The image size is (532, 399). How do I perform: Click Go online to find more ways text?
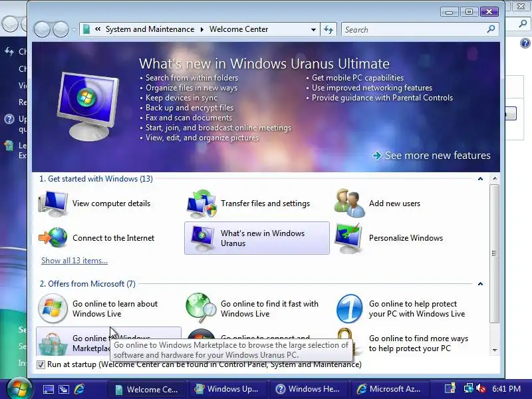[418, 343]
